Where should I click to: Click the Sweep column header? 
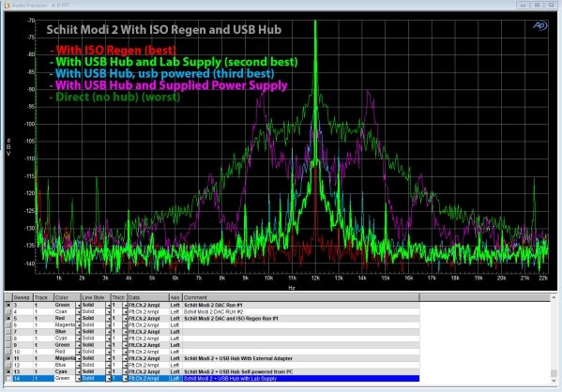[x=23, y=297]
